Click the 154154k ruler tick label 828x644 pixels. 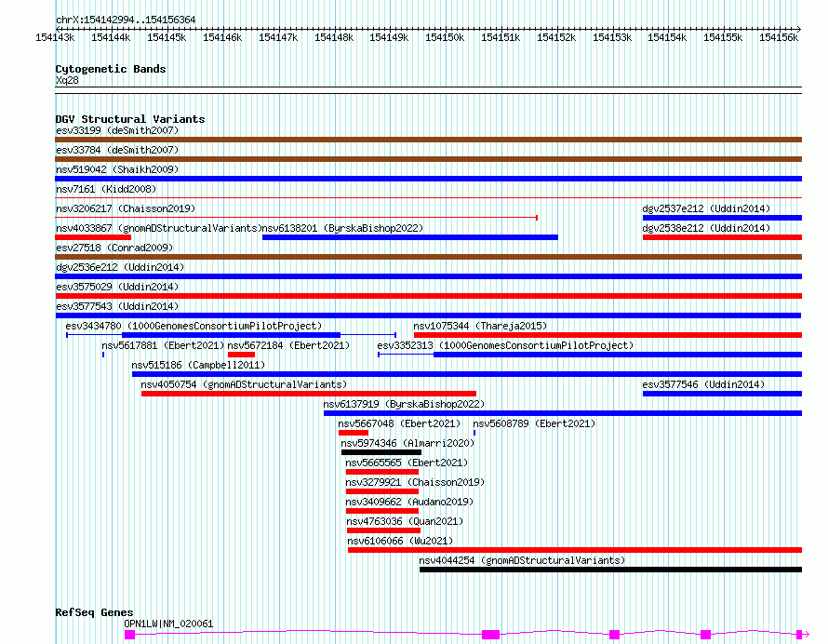[667, 37]
